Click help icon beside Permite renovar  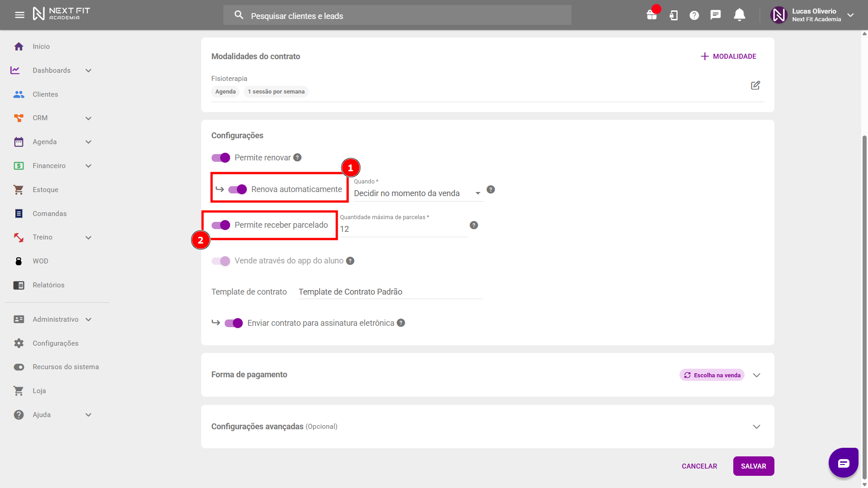(x=297, y=158)
